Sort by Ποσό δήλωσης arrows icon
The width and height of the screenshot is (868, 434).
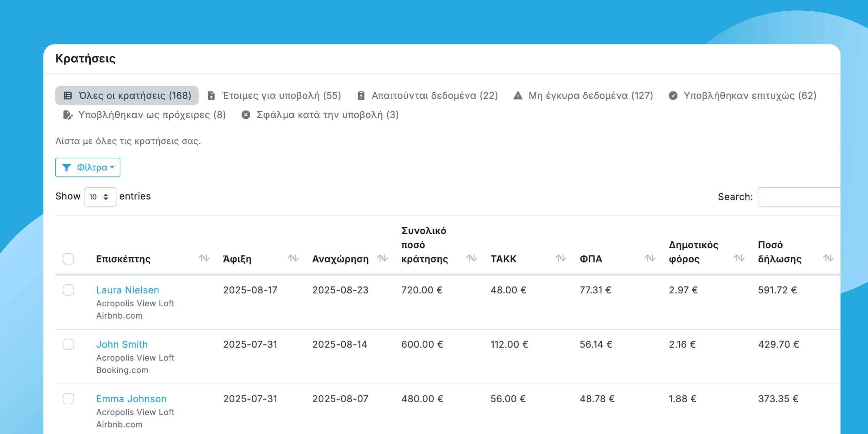tap(828, 258)
